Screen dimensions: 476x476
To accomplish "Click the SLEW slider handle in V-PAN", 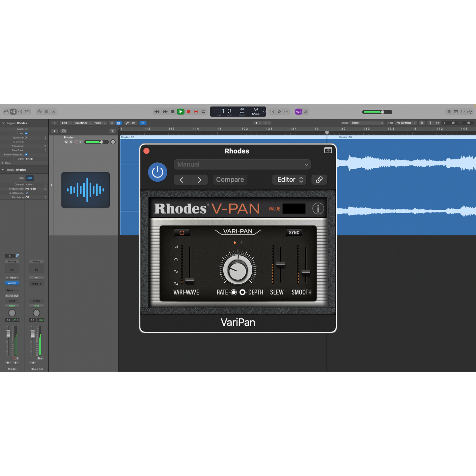I will pos(280,264).
